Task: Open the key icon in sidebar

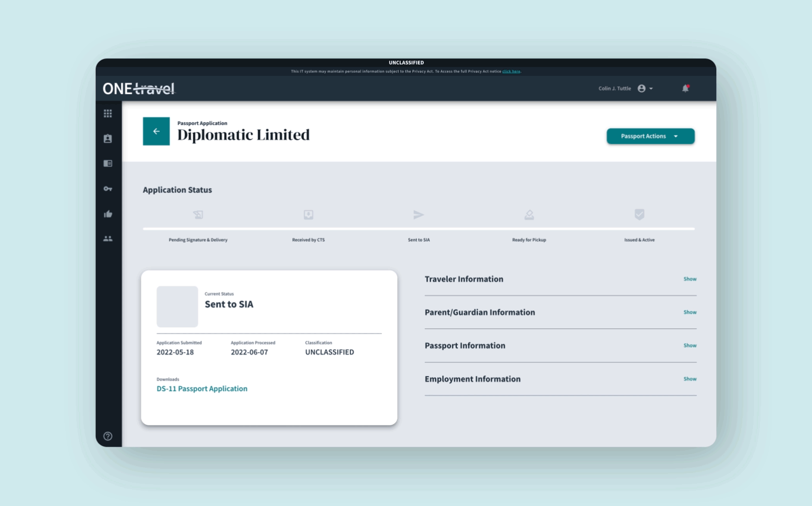Action: (108, 189)
